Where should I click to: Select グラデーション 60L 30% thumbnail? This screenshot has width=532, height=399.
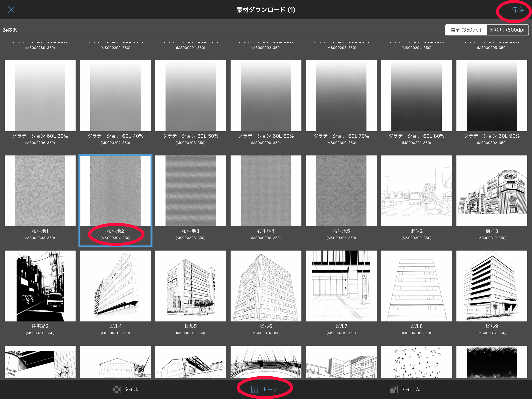pyautogui.click(x=40, y=96)
